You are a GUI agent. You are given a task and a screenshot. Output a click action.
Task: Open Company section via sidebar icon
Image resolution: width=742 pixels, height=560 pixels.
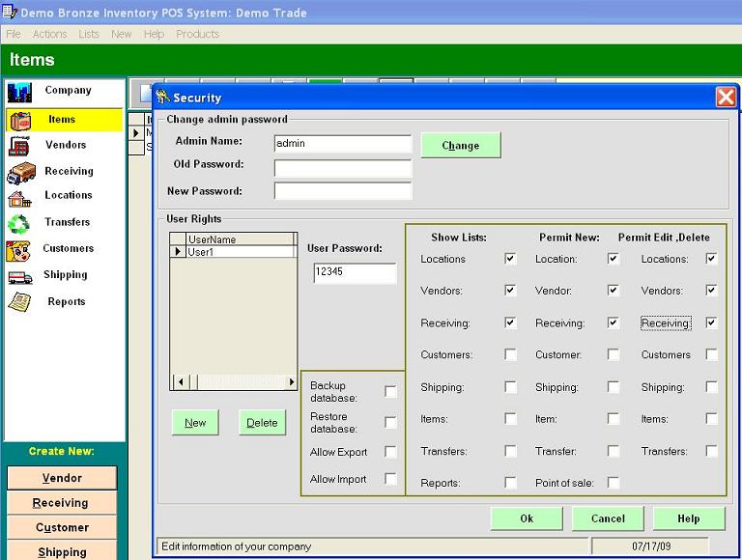[x=19, y=92]
